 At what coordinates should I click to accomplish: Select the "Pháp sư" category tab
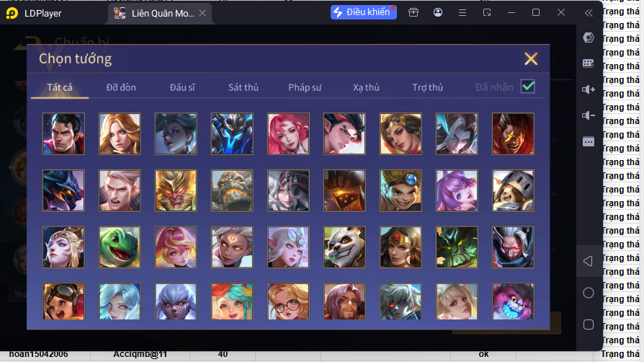tap(305, 87)
